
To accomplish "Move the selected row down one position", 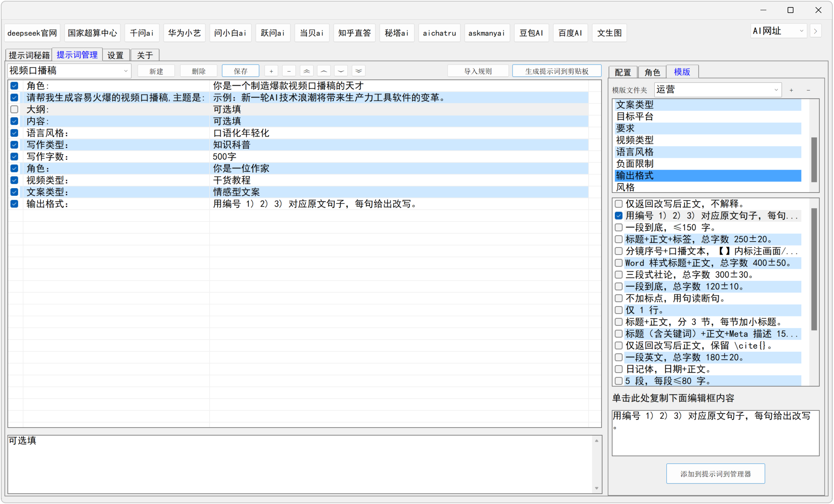I will tap(341, 71).
